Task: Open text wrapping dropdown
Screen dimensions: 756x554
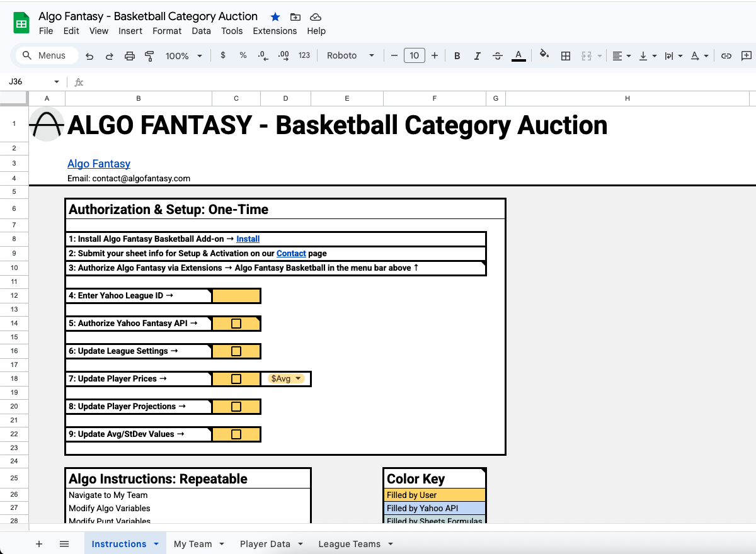Action: [x=673, y=56]
